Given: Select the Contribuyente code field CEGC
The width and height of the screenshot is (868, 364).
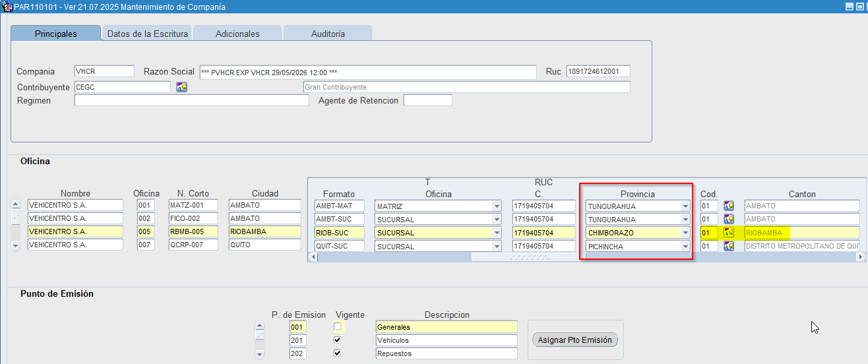Looking at the screenshot, I should (122, 87).
